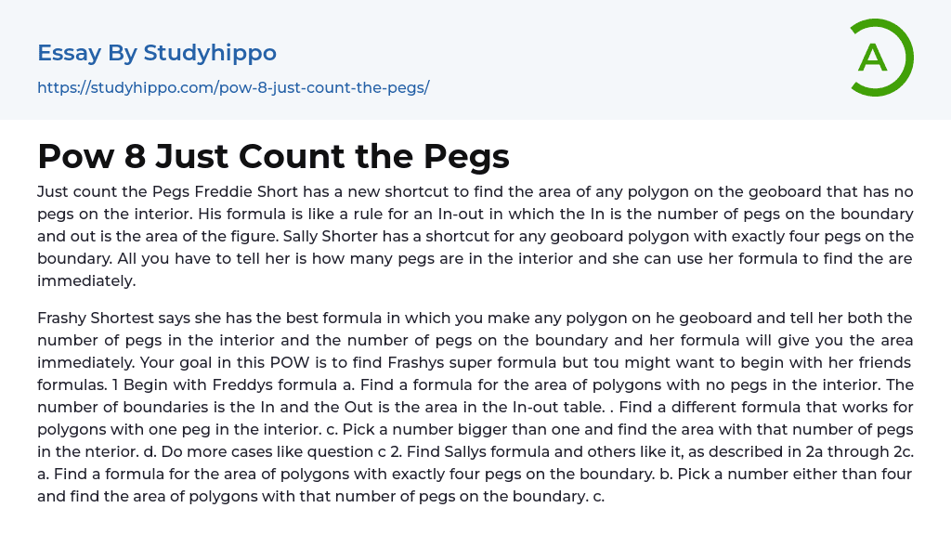Image resolution: width=951 pixels, height=560 pixels.
Task: Click the first paragraph starting "Just count the Pegs"
Action: coord(475,236)
